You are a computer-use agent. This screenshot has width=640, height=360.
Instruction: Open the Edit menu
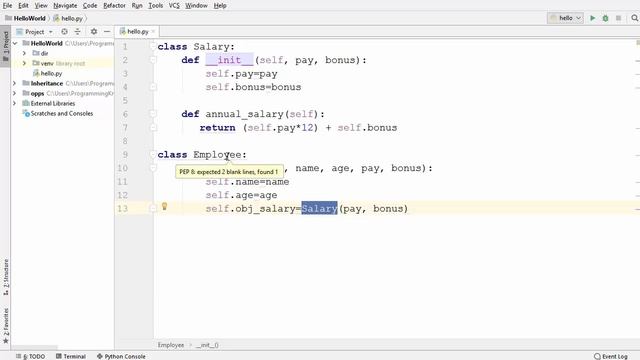coord(23,5)
